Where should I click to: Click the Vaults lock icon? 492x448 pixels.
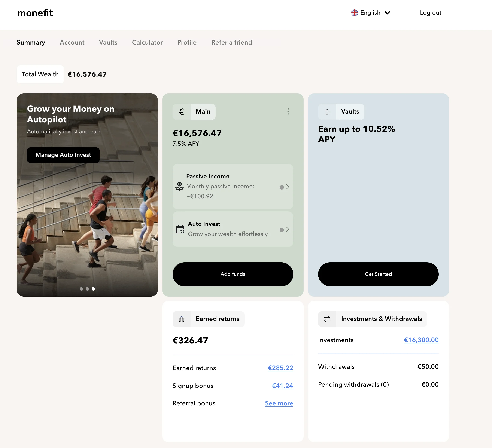pyautogui.click(x=327, y=112)
